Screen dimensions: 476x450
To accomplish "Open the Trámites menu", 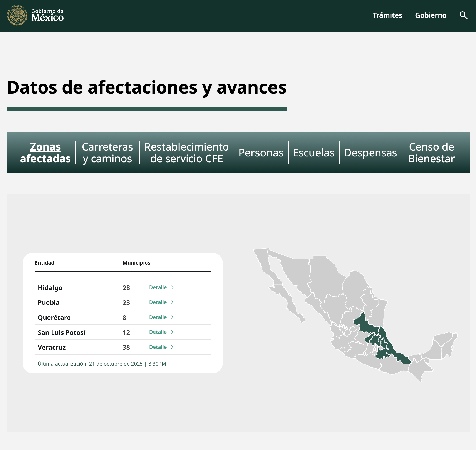I will click(x=387, y=15).
